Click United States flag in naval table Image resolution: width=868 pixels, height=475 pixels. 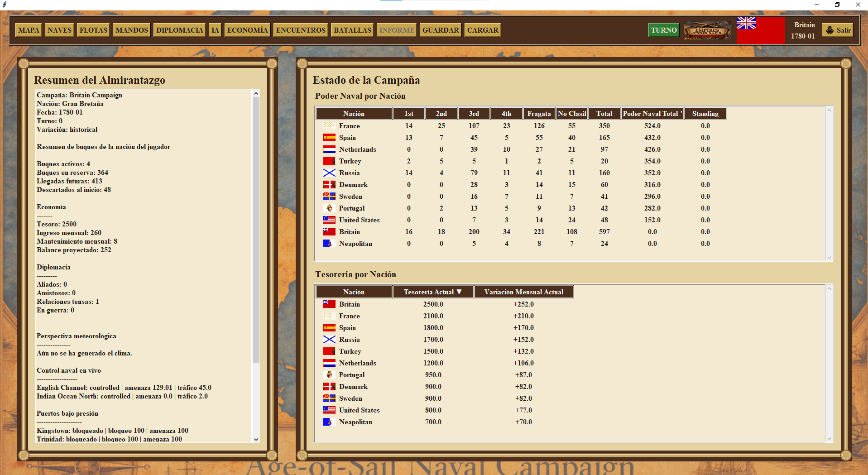pyautogui.click(x=329, y=220)
